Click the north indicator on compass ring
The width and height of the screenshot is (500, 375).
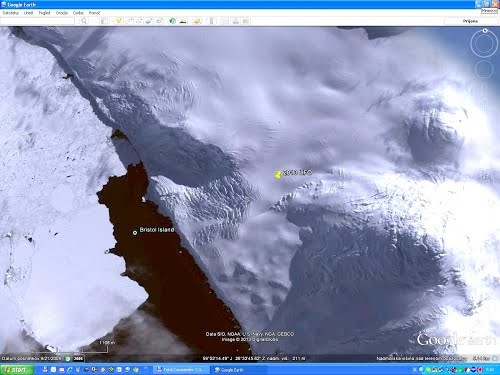point(485,31)
